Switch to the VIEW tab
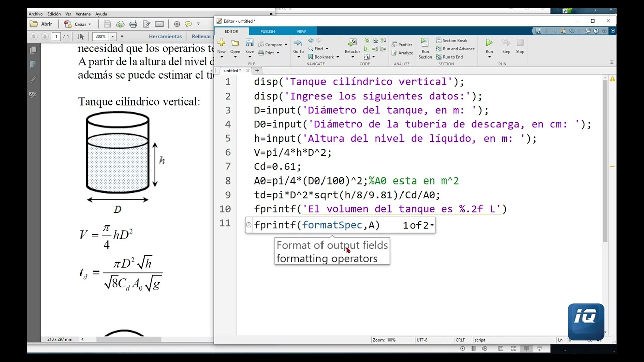The width and height of the screenshot is (644, 362). coord(301,31)
